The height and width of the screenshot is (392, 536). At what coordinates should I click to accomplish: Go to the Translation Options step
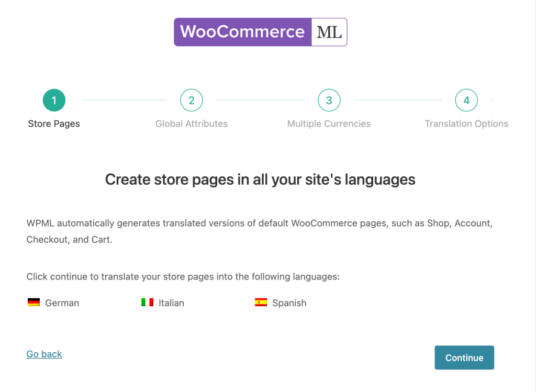(x=466, y=124)
